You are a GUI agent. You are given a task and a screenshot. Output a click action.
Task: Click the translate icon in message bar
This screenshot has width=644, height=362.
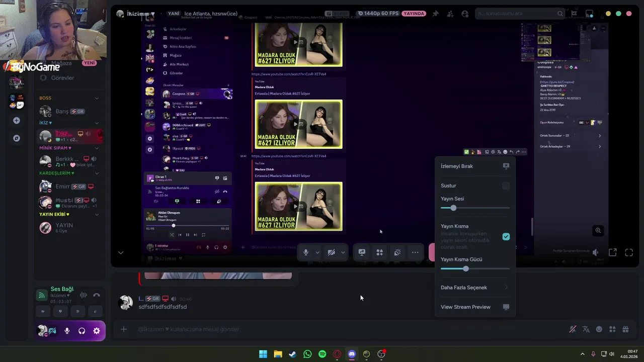586,329
